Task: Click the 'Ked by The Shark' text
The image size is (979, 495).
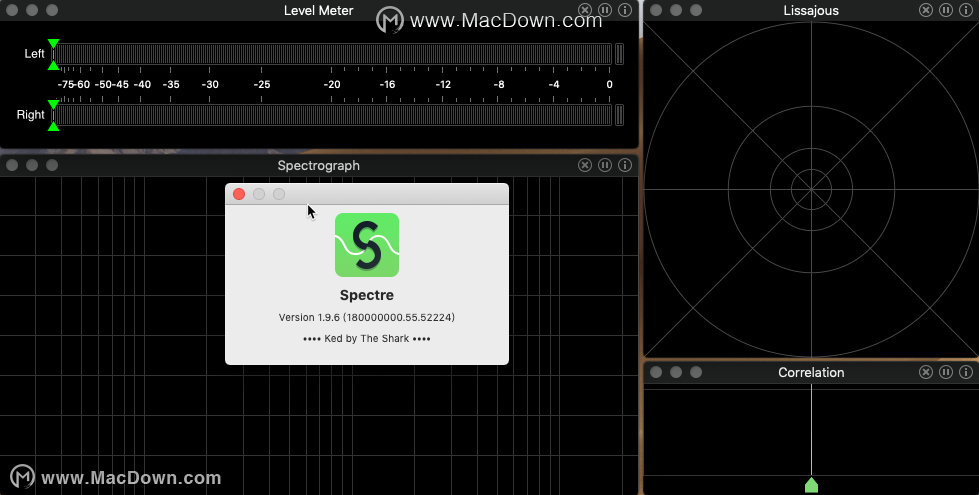Action: (x=367, y=338)
